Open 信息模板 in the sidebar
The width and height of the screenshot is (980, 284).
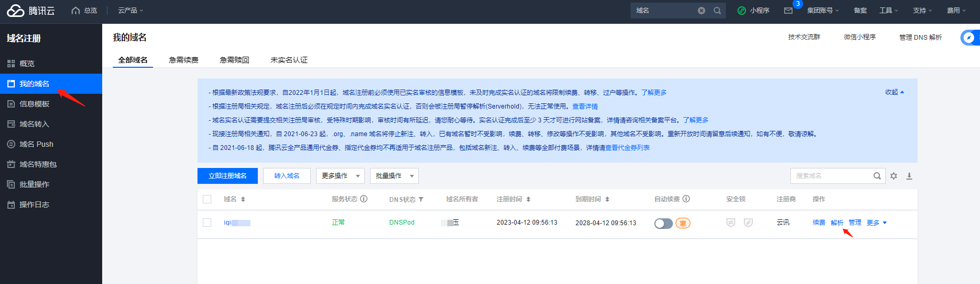click(x=34, y=104)
